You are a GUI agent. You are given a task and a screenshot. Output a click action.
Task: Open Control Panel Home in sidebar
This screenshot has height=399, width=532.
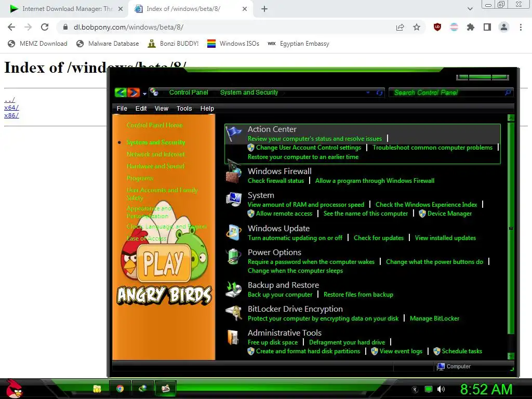pos(155,125)
